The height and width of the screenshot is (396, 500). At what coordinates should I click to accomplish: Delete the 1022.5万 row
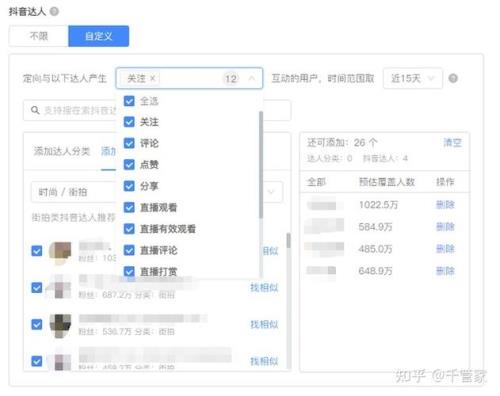[445, 205]
